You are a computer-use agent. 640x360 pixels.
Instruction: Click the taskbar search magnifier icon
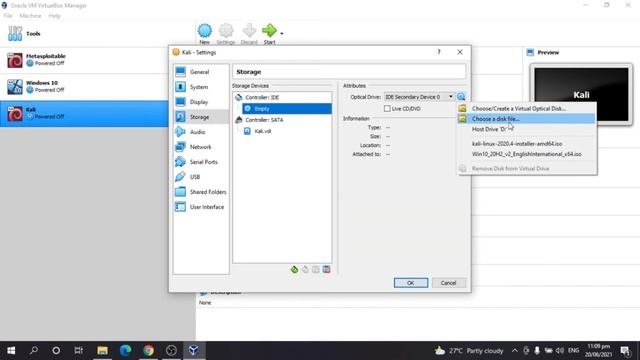click(34, 350)
